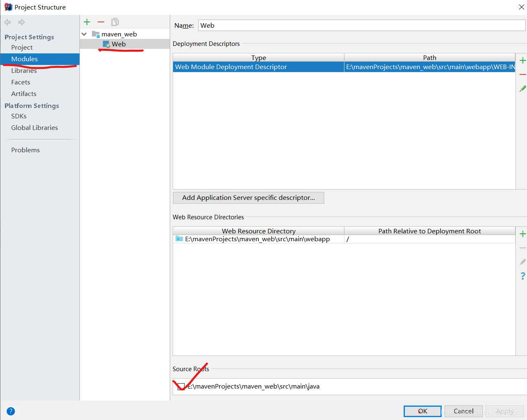Screen dimensions: 527x420
Task: Click the Cancel button
Action: coord(464,411)
